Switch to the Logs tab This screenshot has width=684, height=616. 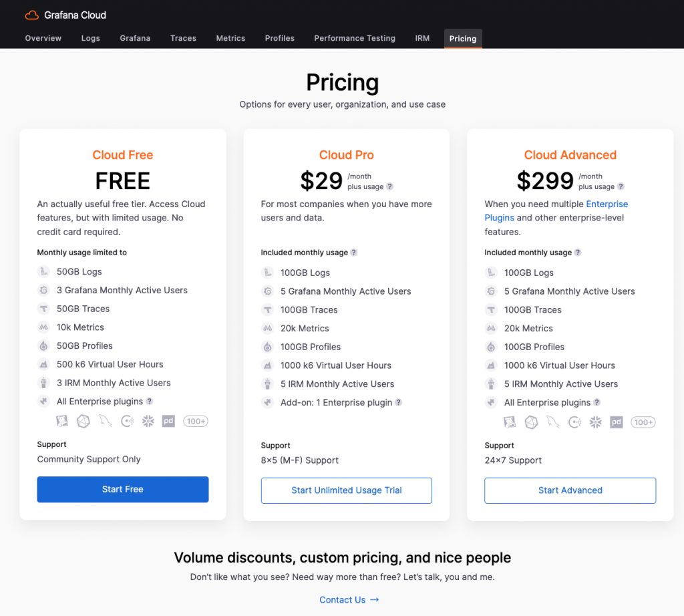pyautogui.click(x=91, y=38)
